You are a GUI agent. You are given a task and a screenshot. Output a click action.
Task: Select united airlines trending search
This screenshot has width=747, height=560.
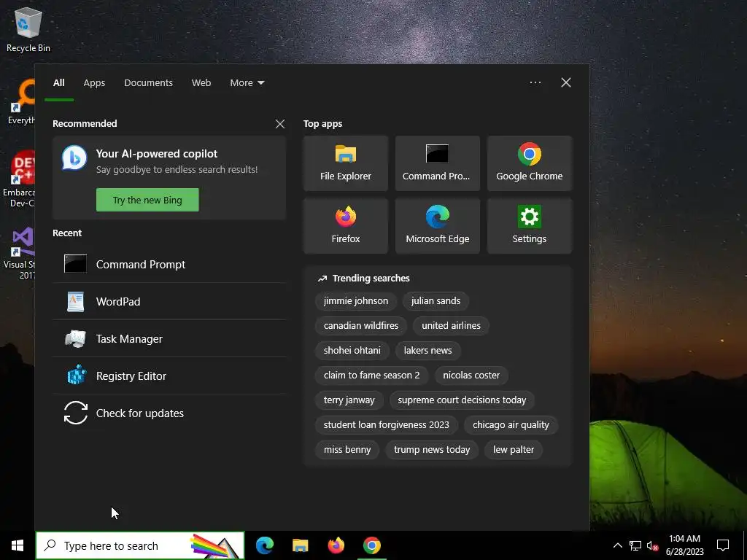tap(451, 326)
